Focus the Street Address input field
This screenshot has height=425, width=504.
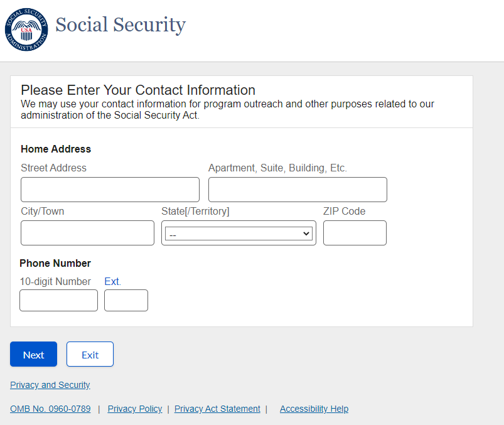click(x=110, y=190)
